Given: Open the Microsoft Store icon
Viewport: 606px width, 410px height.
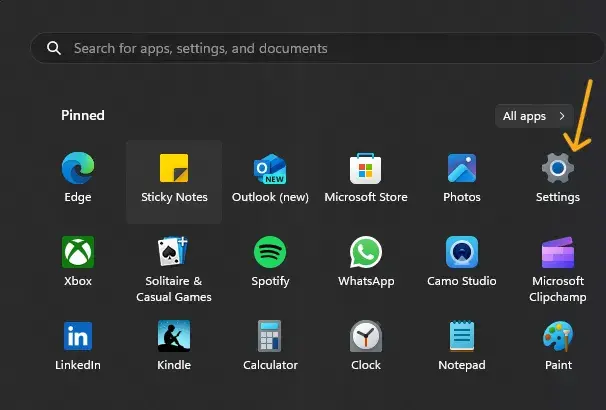Looking at the screenshot, I should [366, 168].
